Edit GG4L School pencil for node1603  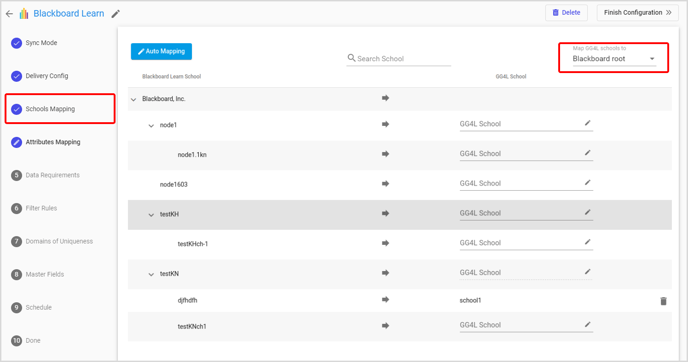coord(588,183)
